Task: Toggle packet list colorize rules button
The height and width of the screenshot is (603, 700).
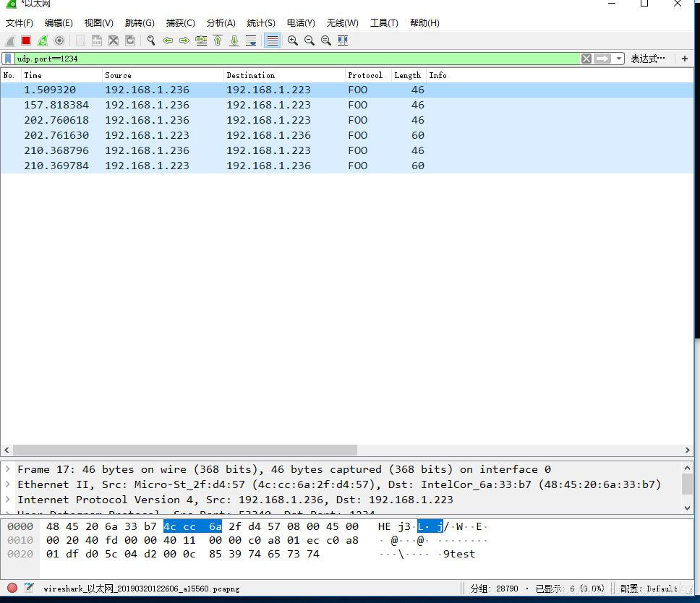Action: [273, 40]
